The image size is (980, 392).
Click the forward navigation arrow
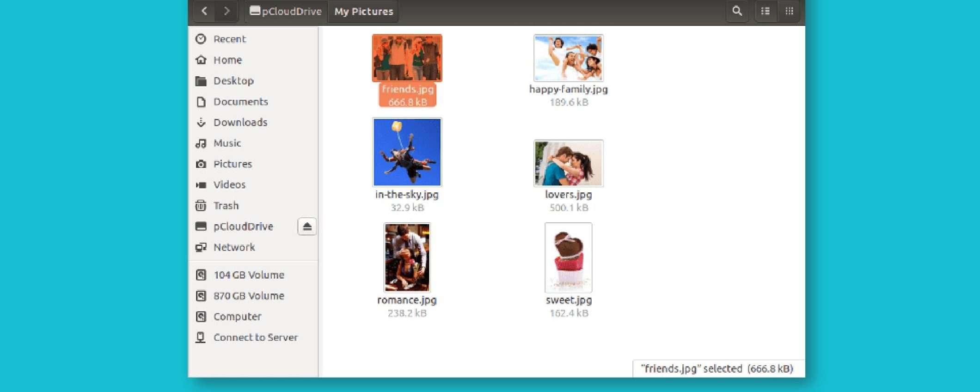point(227,11)
